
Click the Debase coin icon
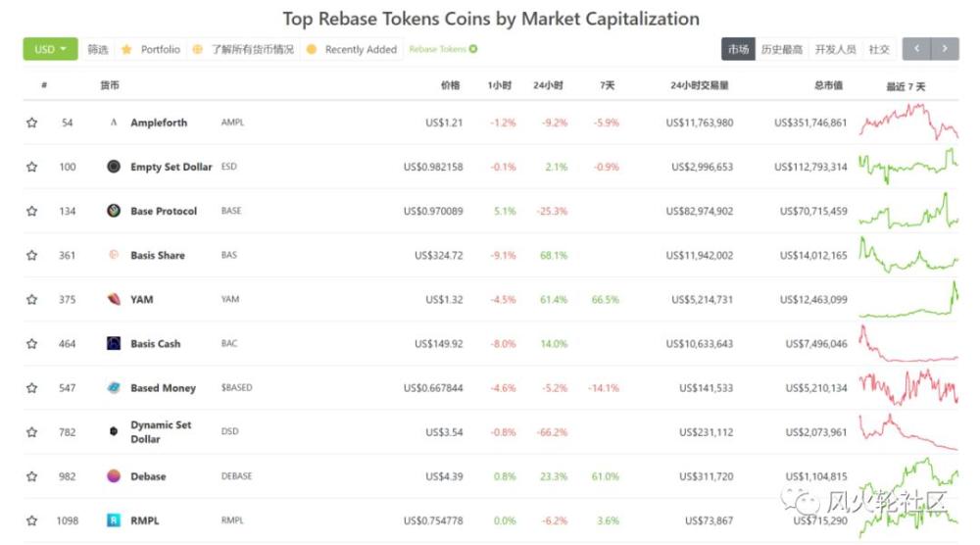[114, 476]
